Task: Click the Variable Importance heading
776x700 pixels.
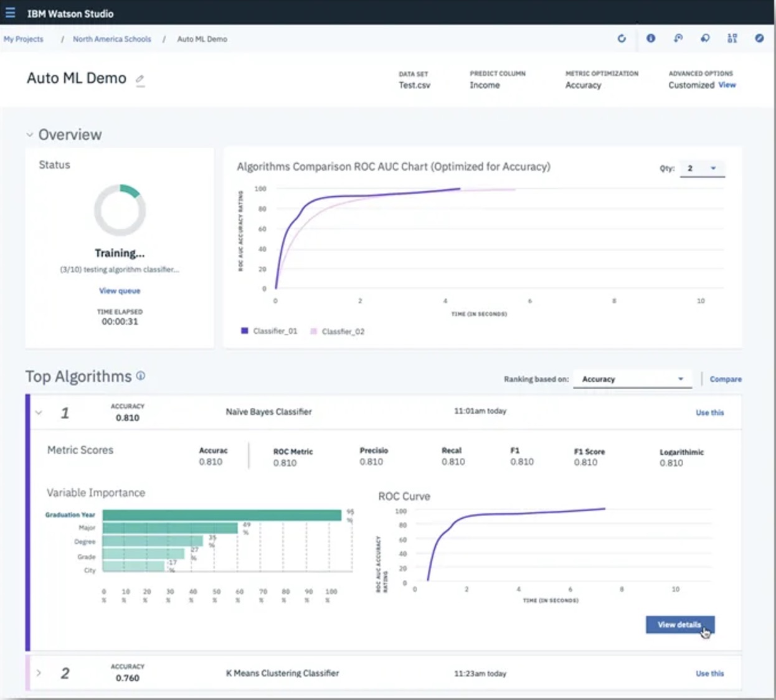Action: point(96,493)
